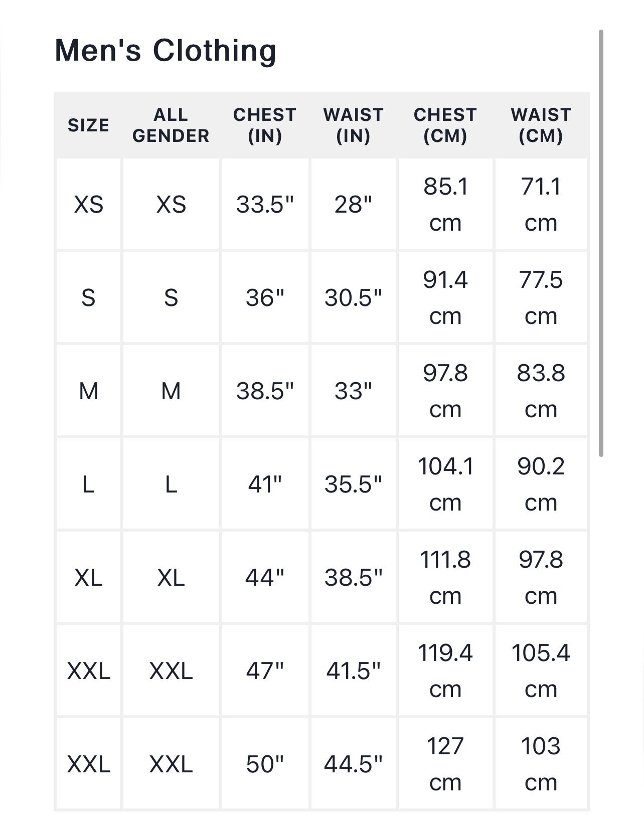The height and width of the screenshot is (818, 644).
Task: Click the WAIST (CM) column header
Action: point(541,125)
